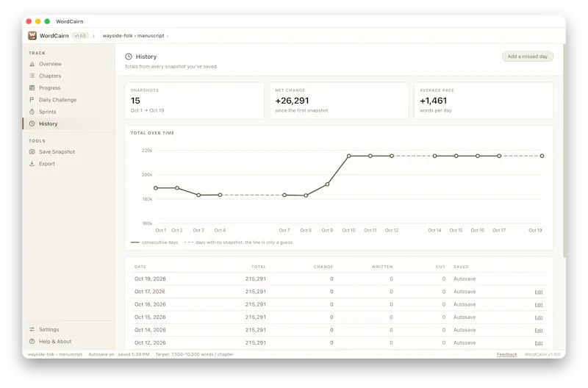This screenshot has height=388, width=588.
Task: Click the Help & About question icon
Action: coord(32,342)
